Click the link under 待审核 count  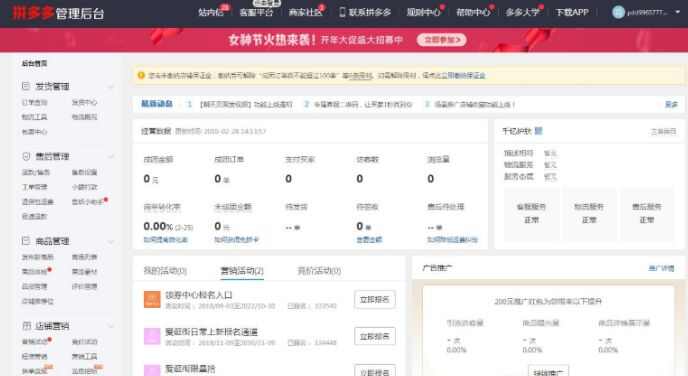pos(369,240)
